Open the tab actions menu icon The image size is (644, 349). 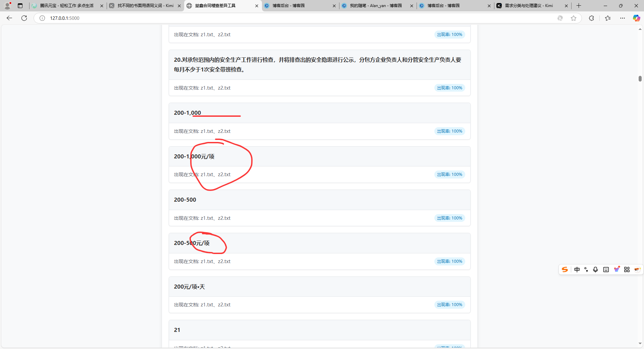click(20, 6)
